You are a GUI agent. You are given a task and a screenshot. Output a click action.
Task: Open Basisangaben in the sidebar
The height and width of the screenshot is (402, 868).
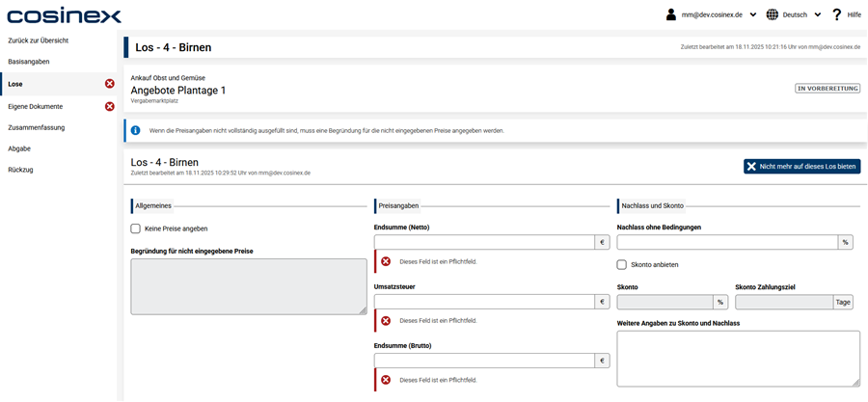(x=29, y=62)
